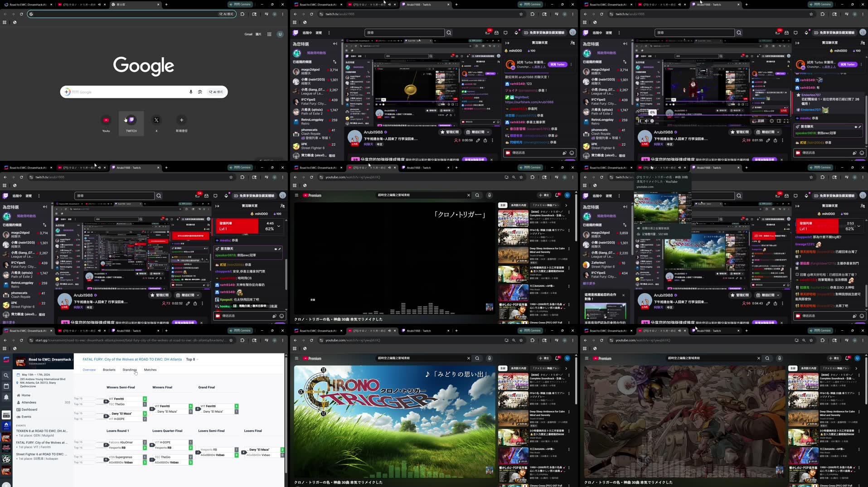Click Gemini button in Google new tab window
The image size is (868, 487).
240,4
